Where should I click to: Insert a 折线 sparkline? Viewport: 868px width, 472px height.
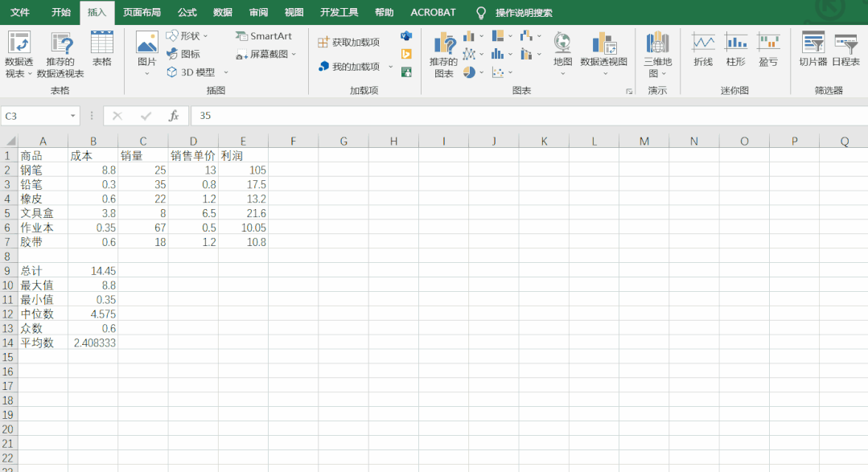(x=703, y=49)
